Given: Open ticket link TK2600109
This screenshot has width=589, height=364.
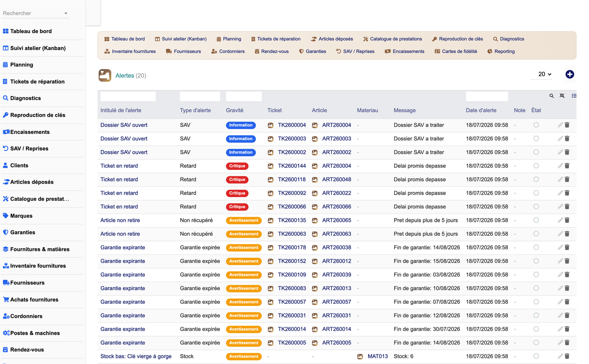Looking at the screenshot, I should click(x=292, y=275).
